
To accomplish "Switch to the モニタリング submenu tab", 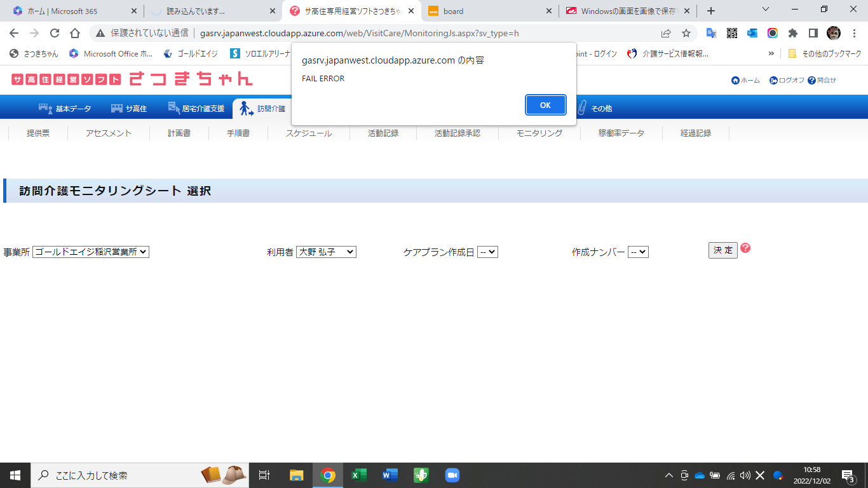I will point(539,133).
